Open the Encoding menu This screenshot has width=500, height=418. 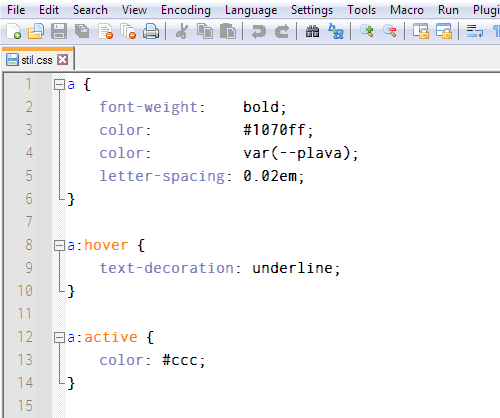[x=186, y=10]
